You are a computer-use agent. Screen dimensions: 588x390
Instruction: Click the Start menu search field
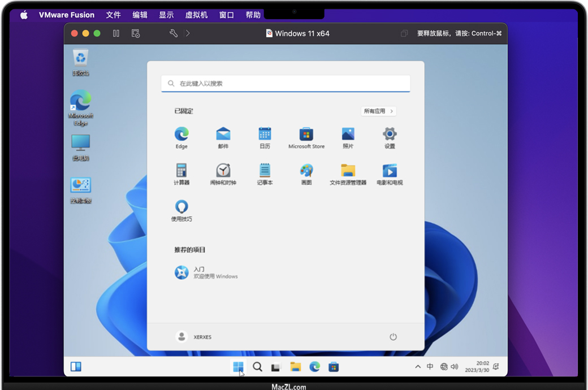point(286,84)
